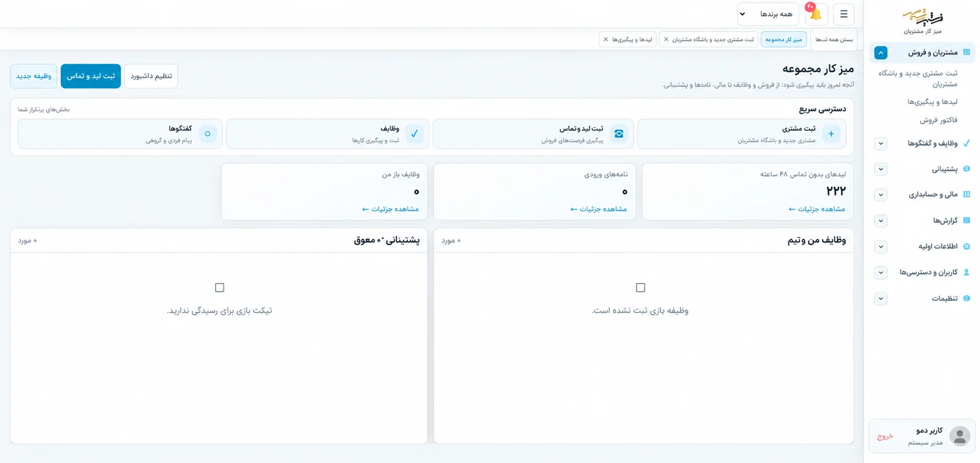Screen dimensions: 980x463
Task: Collapse the مشتریان و فروش section
Action: pyautogui.click(x=881, y=53)
